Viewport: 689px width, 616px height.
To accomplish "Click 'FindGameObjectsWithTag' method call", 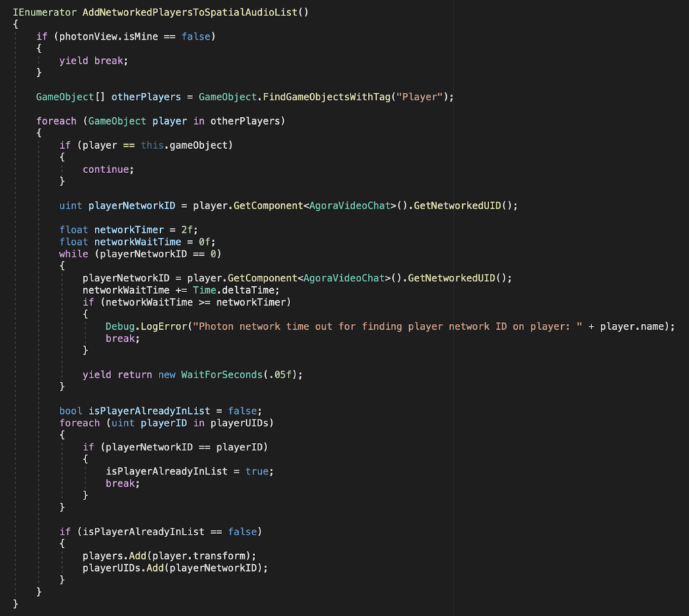I will (x=326, y=97).
